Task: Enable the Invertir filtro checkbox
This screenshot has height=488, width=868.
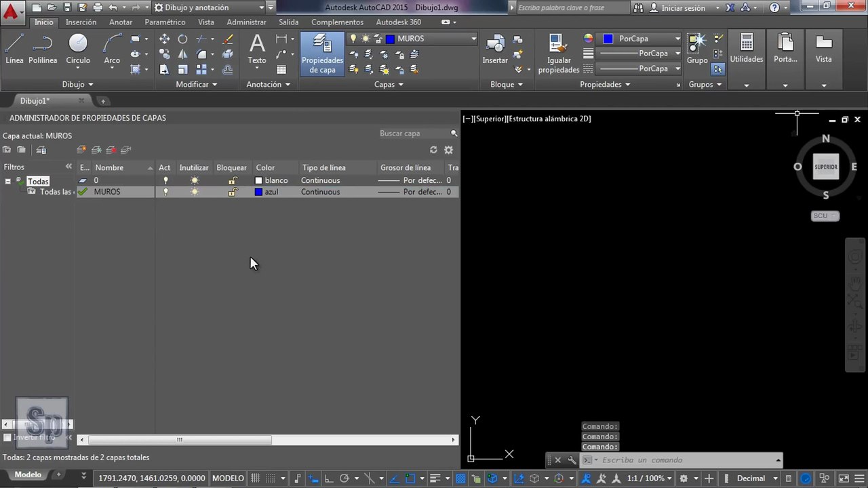Action: (7, 437)
